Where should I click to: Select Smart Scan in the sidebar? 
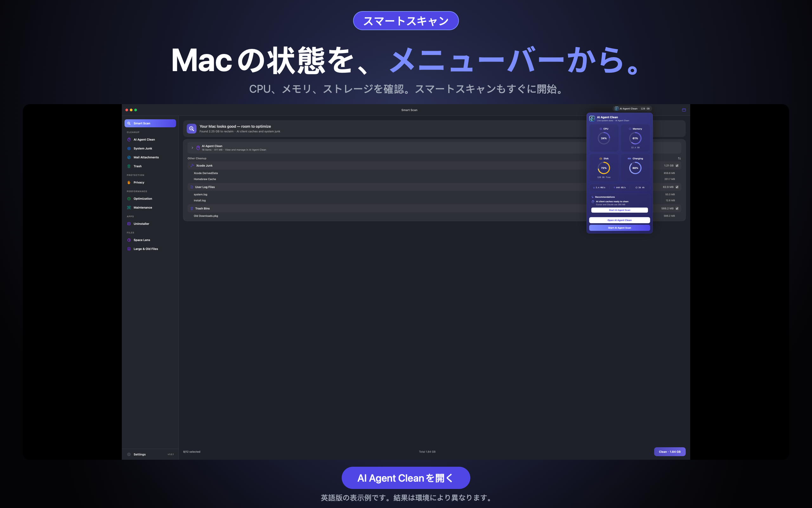150,123
